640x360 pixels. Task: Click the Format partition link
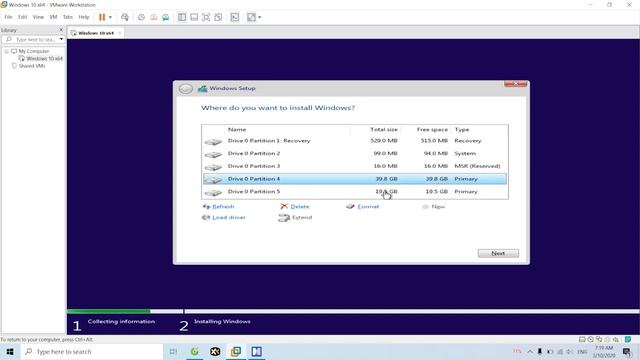[x=362, y=207]
